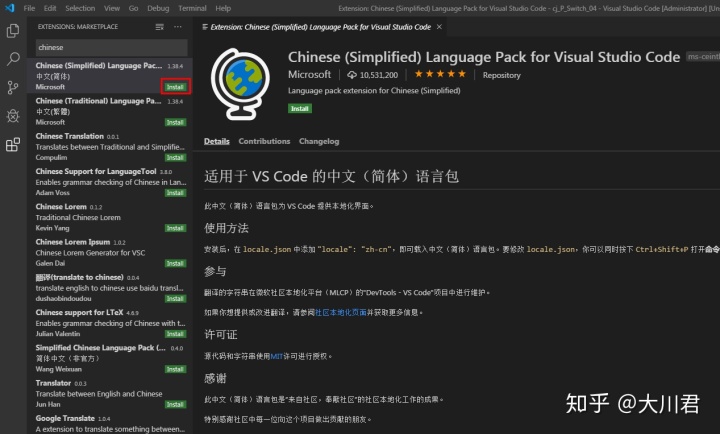Viewport: 720px width, 434px height.
Task: Select Google Translate extension entry
Action: (110, 423)
